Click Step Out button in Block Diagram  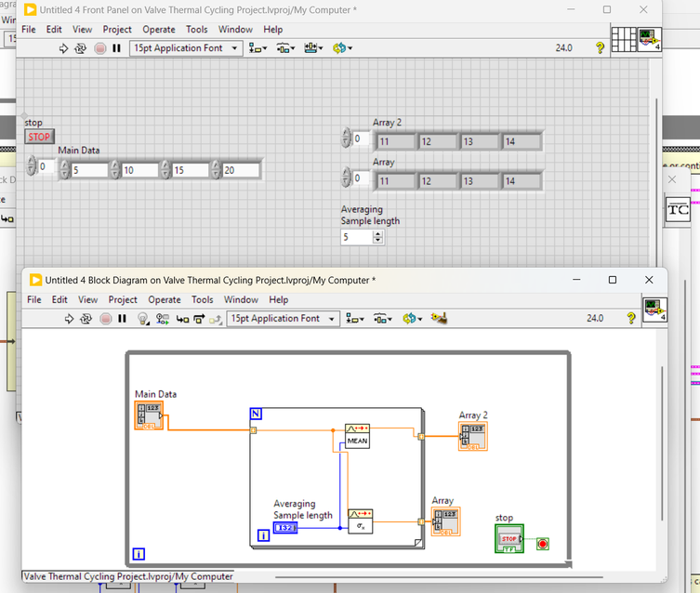[x=216, y=319]
